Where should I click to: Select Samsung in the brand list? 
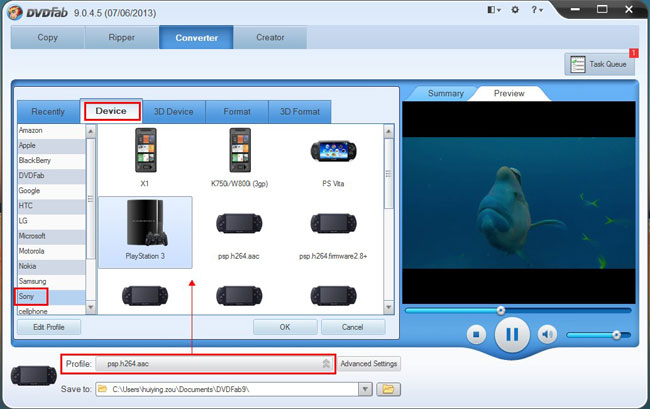[51, 281]
